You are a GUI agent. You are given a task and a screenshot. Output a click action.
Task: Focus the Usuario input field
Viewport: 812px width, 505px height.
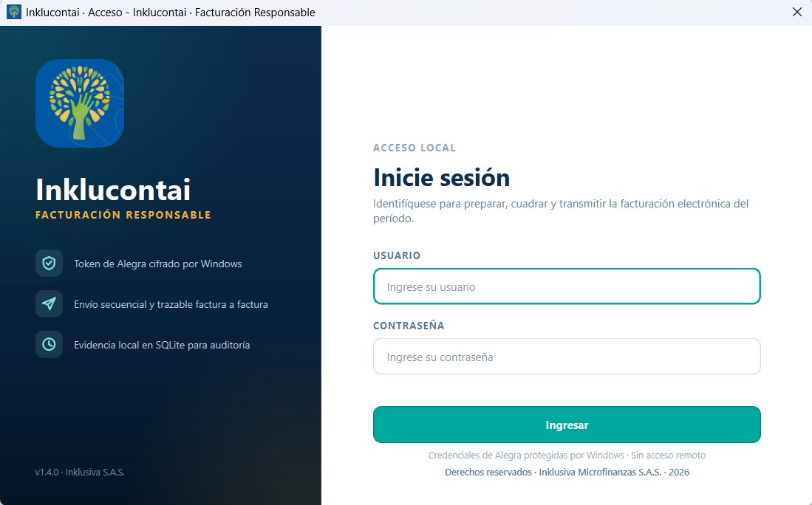567,286
